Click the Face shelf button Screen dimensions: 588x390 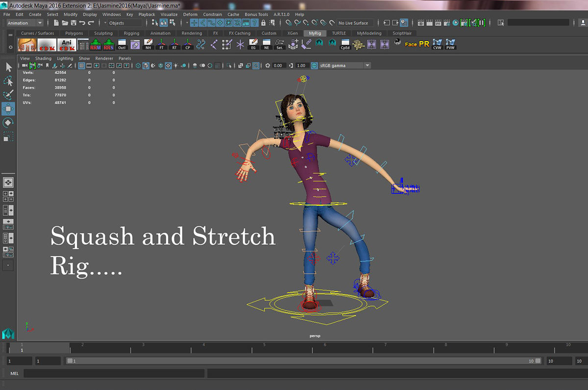[411, 45]
